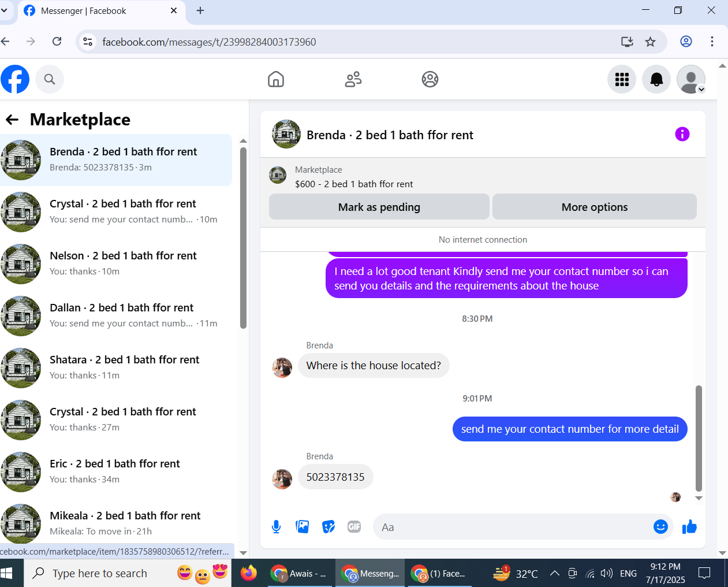Click the browser address bar URL
The height and width of the screenshot is (587, 728).
click(209, 42)
